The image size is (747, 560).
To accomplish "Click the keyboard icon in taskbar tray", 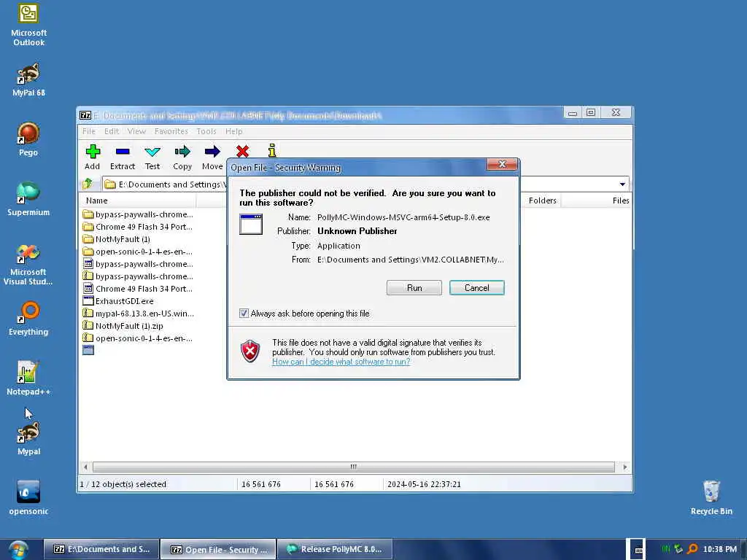I will 638,550.
